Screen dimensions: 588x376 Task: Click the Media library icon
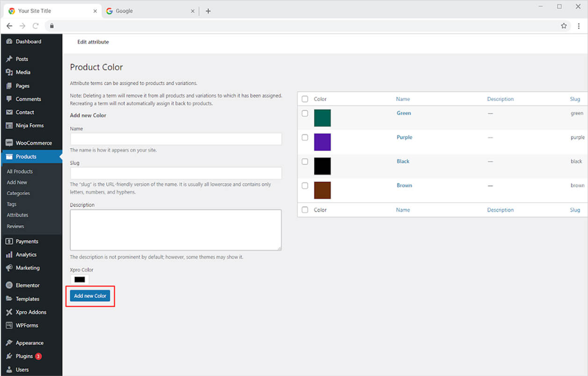tap(9, 72)
